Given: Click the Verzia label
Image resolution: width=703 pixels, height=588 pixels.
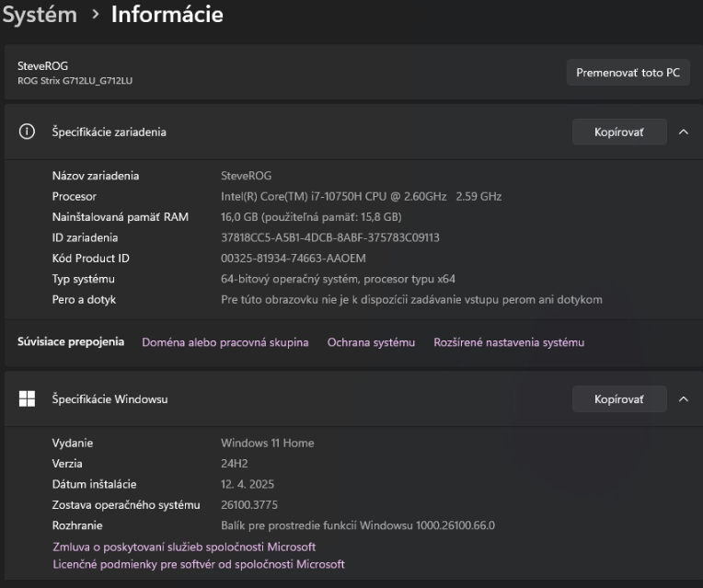Looking at the screenshot, I should 67,463.
